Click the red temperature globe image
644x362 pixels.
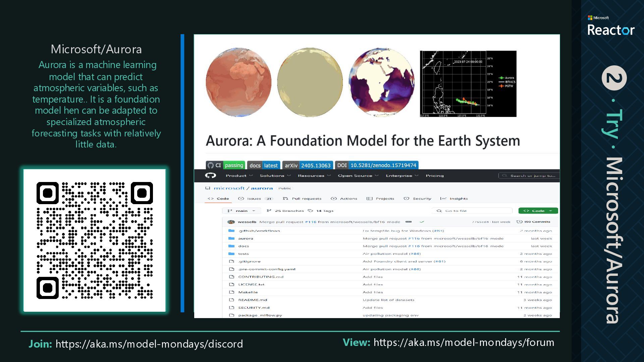point(238,82)
